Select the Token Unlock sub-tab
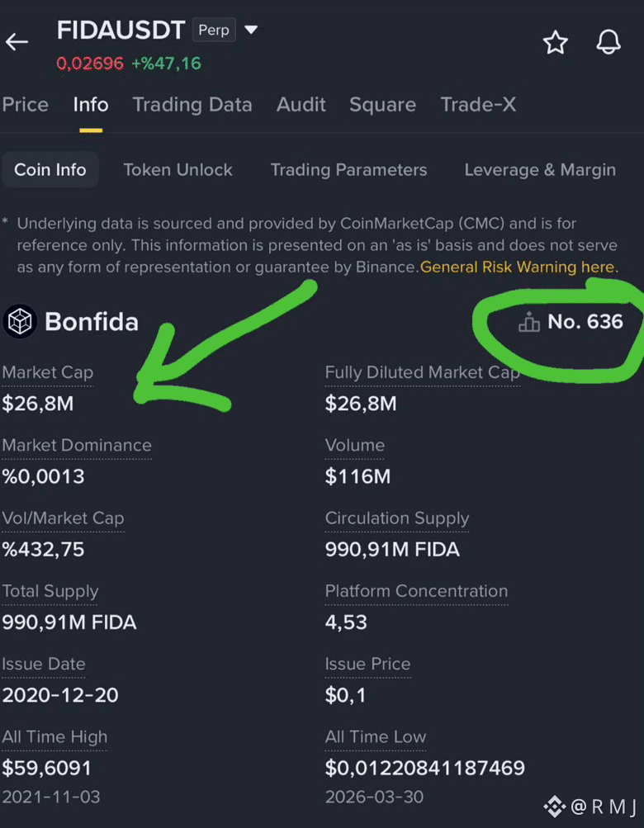The height and width of the screenshot is (828, 644). (178, 169)
